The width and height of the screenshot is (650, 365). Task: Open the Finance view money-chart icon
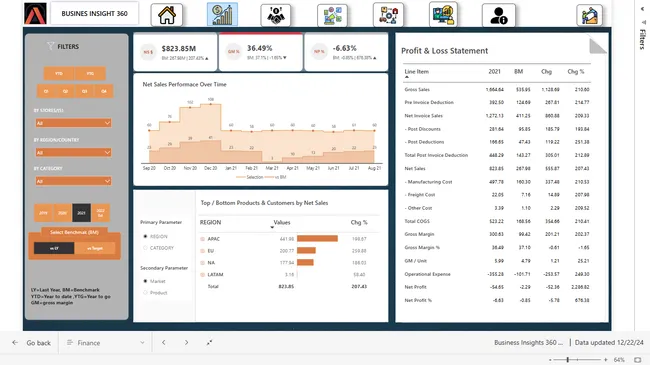pyautogui.click(x=222, y=15)
